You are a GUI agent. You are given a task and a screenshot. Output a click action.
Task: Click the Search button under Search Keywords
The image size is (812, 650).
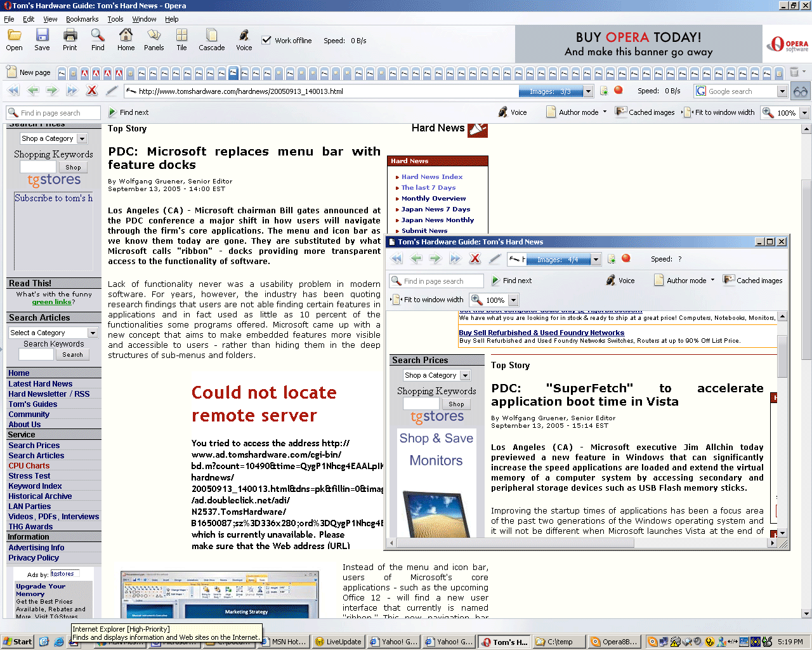coord(72,355)
